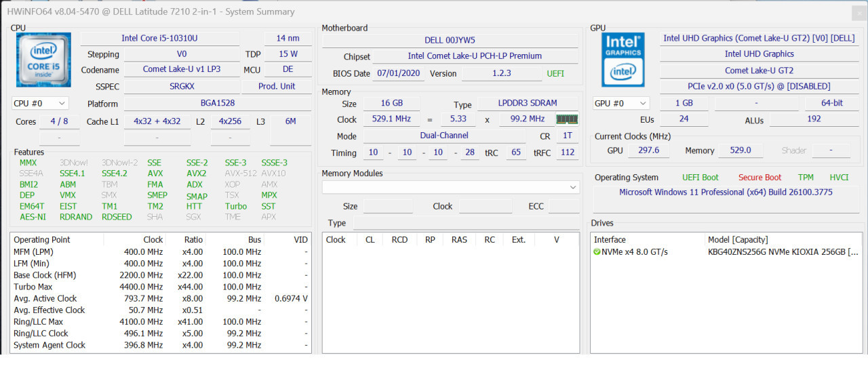Image resolution: width=868 pixels, height=389 pixels.
Task: Click the 5.33 memory multiplier value
Action: [x=458, y=119]
